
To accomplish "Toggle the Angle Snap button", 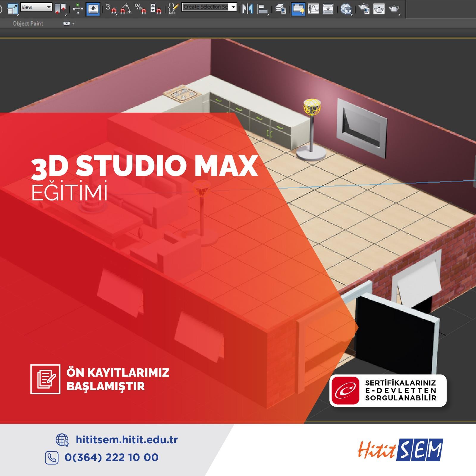I will pyautogui.click(x=126, y=9).
